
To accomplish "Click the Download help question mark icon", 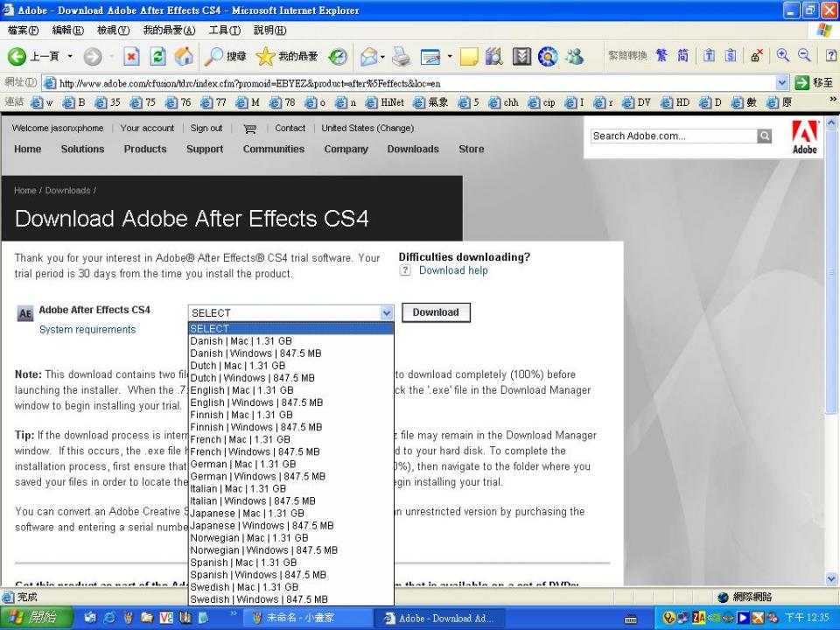I will point(405,270).
